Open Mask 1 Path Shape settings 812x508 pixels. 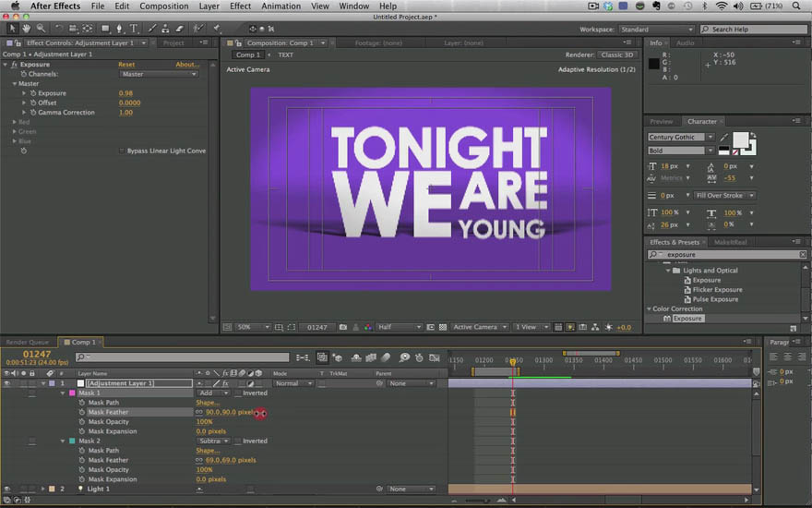point(208,403)
